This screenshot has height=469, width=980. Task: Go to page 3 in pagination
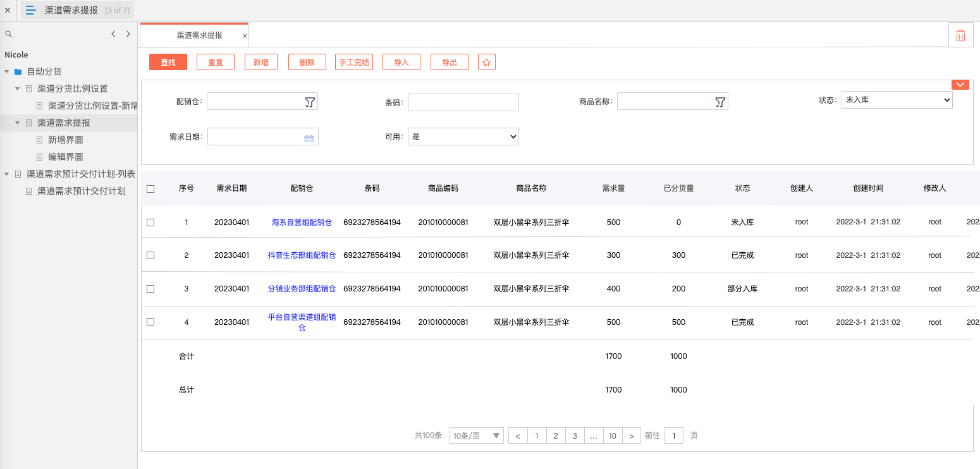click(x=575, y=435)
